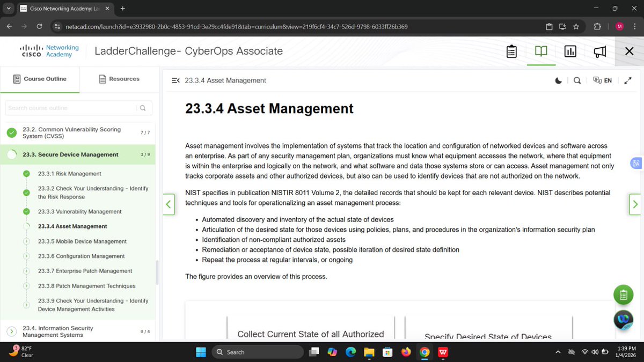Reload the page in Chrome
The width and height of the screenshot is (644, 362).
pos(39,26)
